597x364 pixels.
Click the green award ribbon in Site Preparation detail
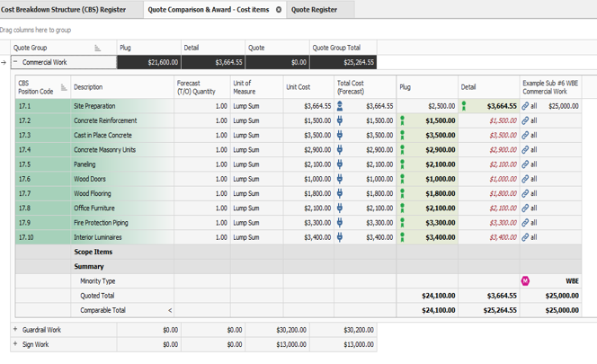464,106
